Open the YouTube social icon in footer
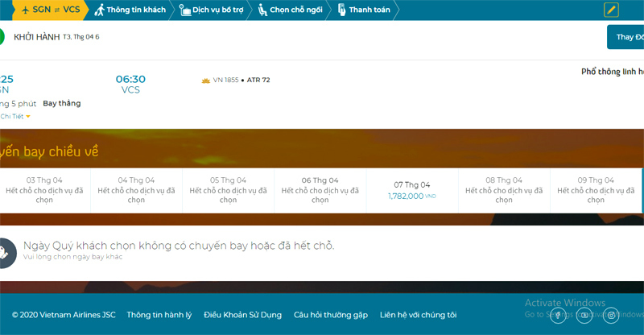 pyautogui.click(x=584, y=315)
